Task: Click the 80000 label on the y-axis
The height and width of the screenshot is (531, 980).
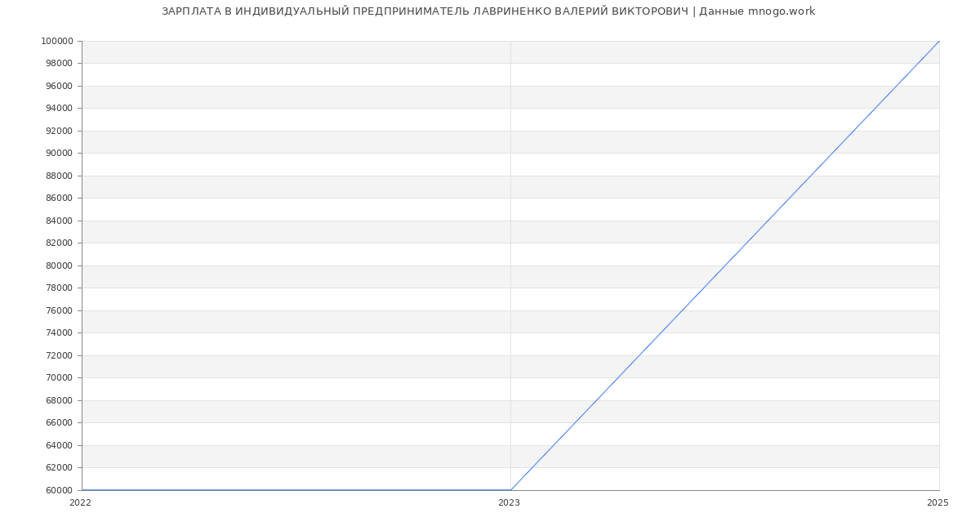Action: pos(59,265)
